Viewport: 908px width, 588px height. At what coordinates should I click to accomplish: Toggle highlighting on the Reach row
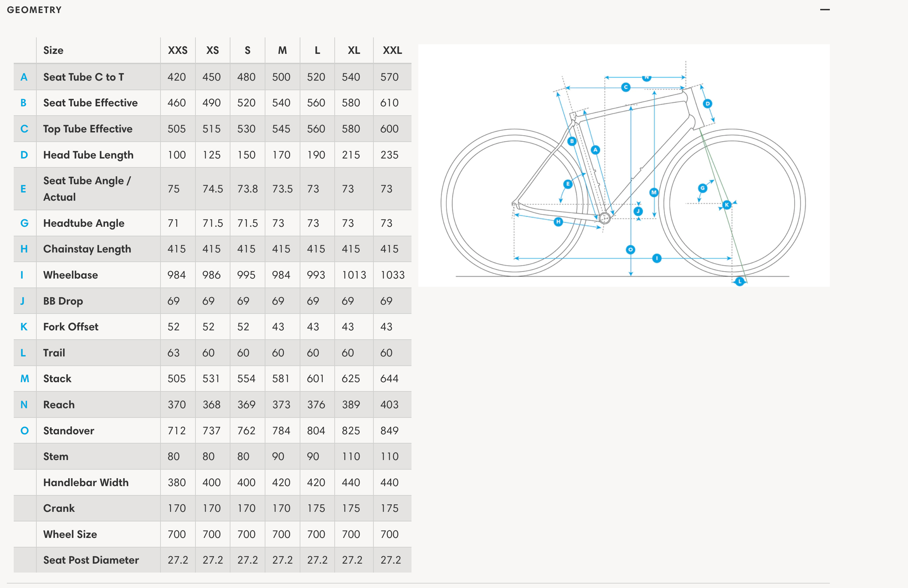(x=59, y=404)
